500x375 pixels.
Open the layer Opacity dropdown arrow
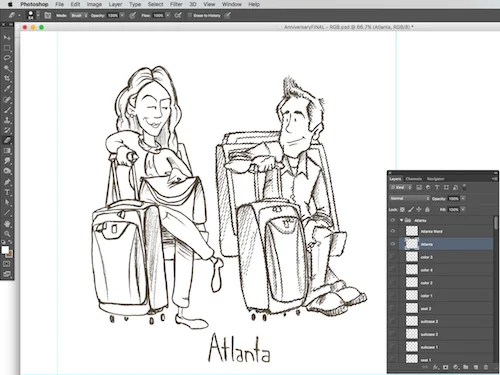463,199
